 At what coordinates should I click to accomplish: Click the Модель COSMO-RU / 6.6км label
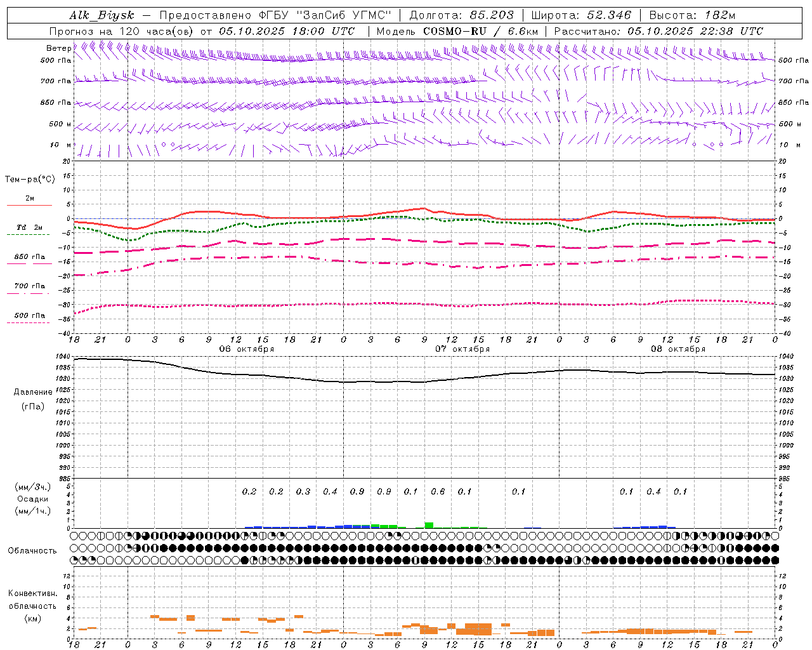click(x=457, y=31)
